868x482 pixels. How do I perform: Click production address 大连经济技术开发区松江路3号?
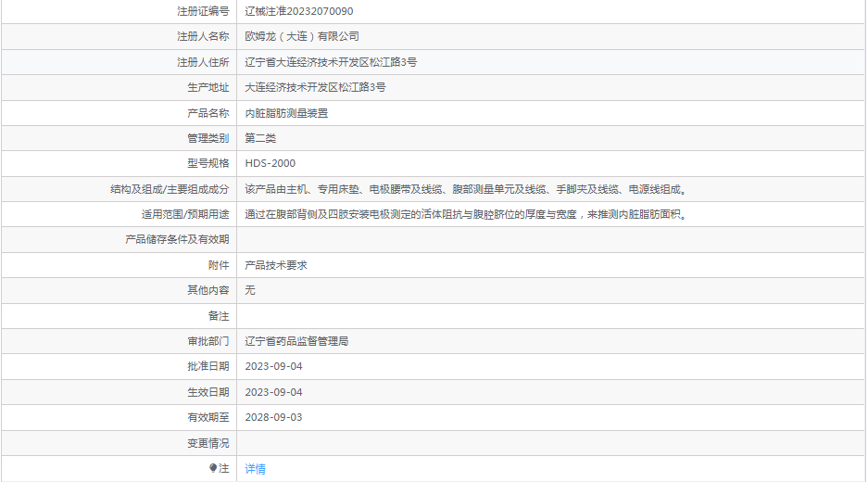[316, 87]
